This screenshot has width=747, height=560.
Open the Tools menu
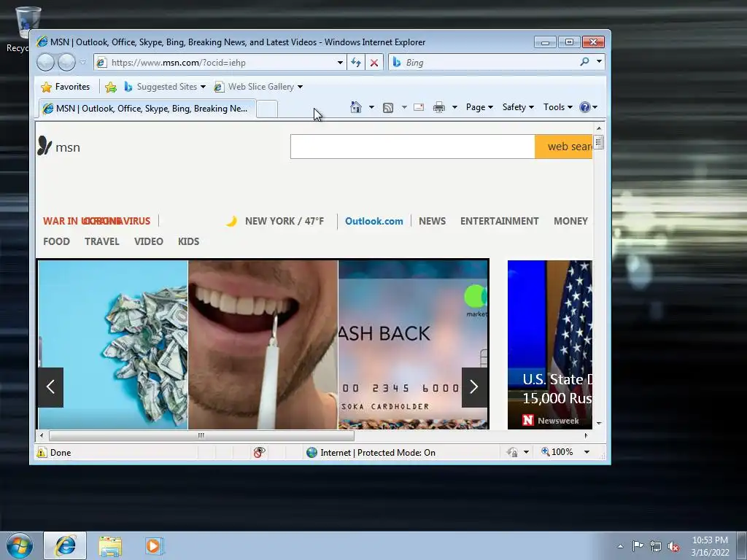click(x=558, y=107)
